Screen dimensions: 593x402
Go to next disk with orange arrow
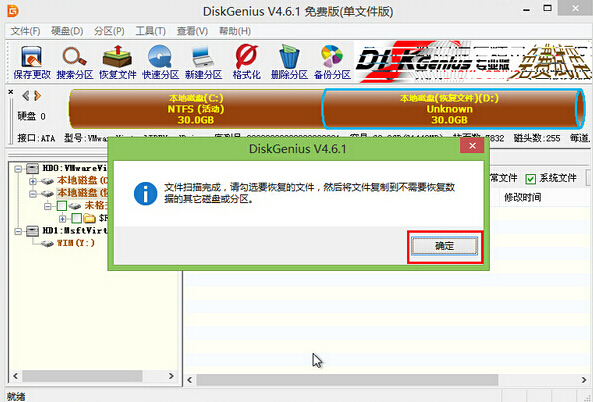pyautogui.click(x=37, y=96)
